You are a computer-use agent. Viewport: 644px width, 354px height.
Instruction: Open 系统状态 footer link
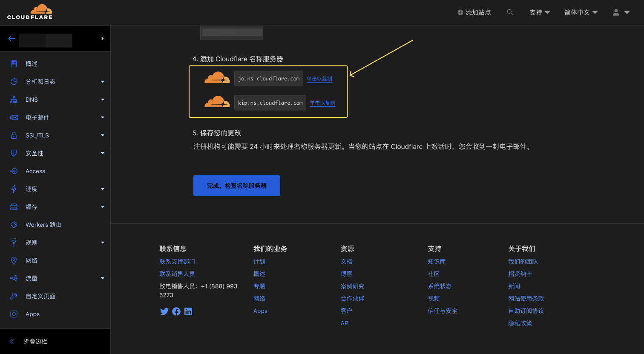[x=440, y=286]
